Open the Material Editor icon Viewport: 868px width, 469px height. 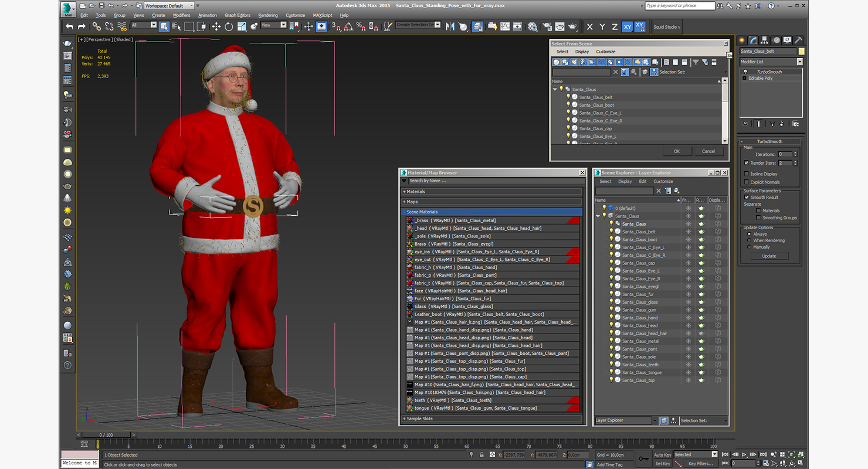[x=533, y=26]
